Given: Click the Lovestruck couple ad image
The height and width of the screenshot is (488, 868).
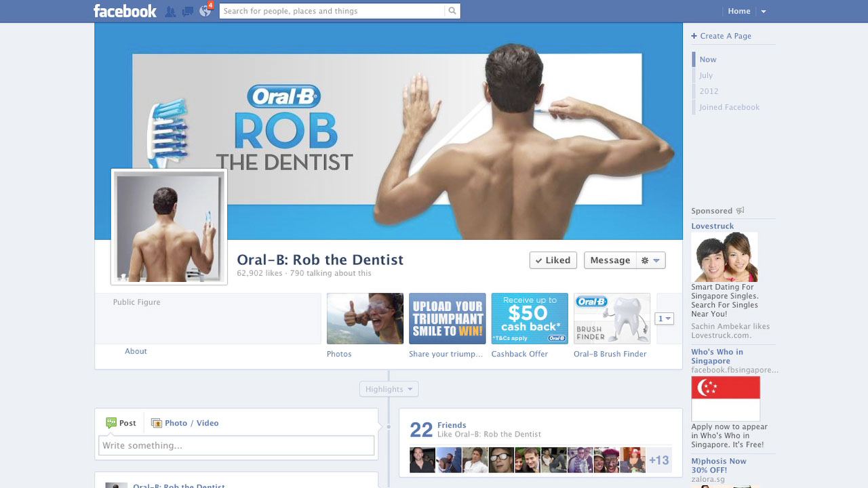Looking at the screenshot, I should click(x=724, y=257).
